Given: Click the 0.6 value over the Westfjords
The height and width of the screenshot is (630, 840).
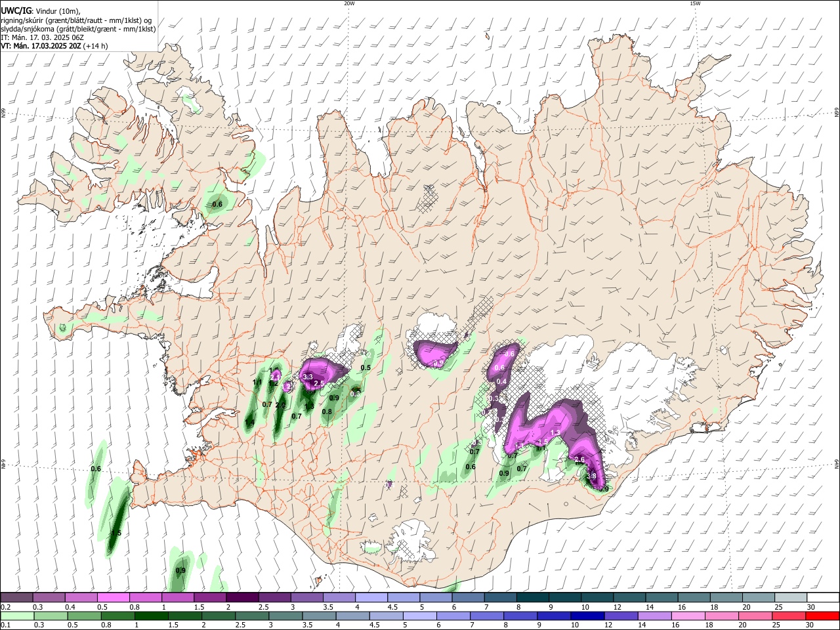Looking at the screenshot, I should click(217, 205).
